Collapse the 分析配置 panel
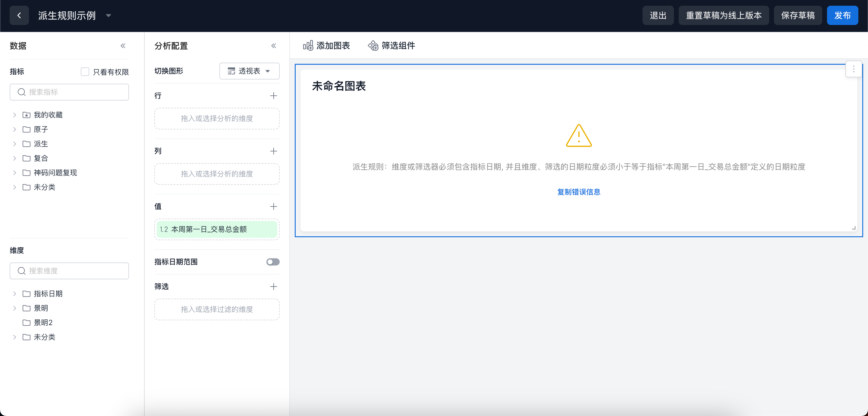This screenshot has width=868, height=416. click(x=274, y=46)
